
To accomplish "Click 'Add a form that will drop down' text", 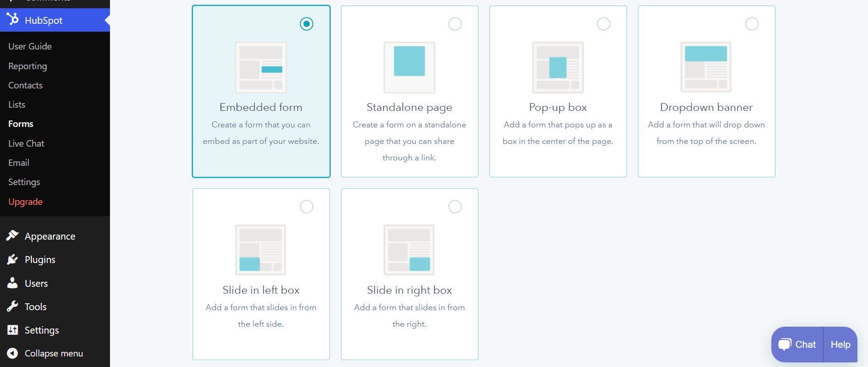I will [706, 125].
